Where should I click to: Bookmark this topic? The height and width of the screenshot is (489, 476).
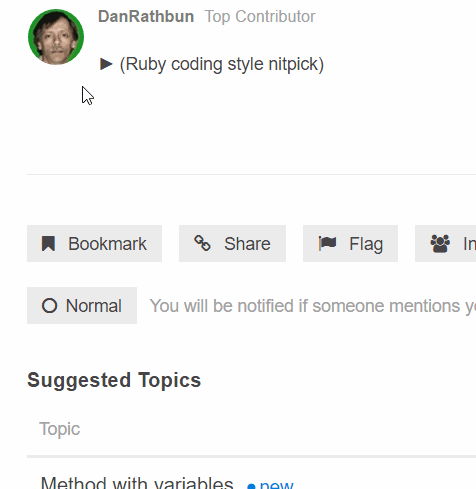point(94,243)
